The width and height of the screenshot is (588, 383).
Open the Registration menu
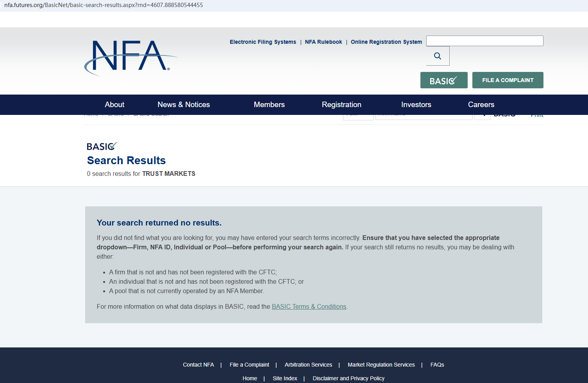pos(341,105)
